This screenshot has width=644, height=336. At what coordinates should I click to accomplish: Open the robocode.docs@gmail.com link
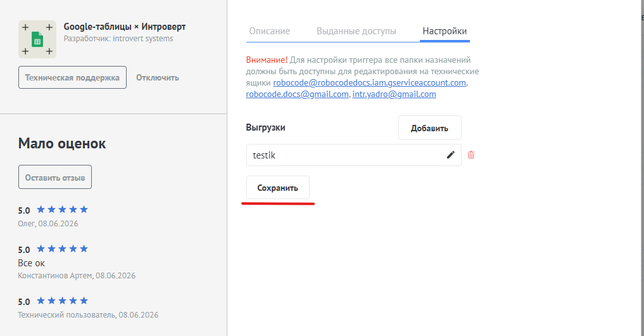pos(298,94)
